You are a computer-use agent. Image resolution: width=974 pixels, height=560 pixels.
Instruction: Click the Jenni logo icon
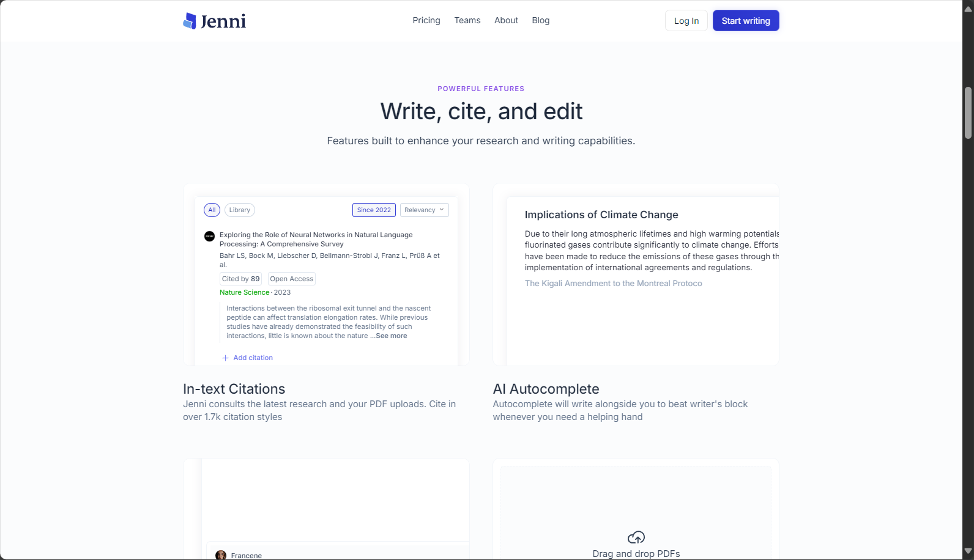[x=190, y=21]
